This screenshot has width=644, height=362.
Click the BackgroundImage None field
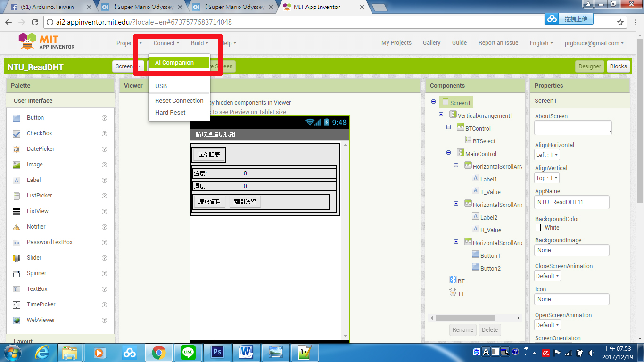tap(572, 250)
